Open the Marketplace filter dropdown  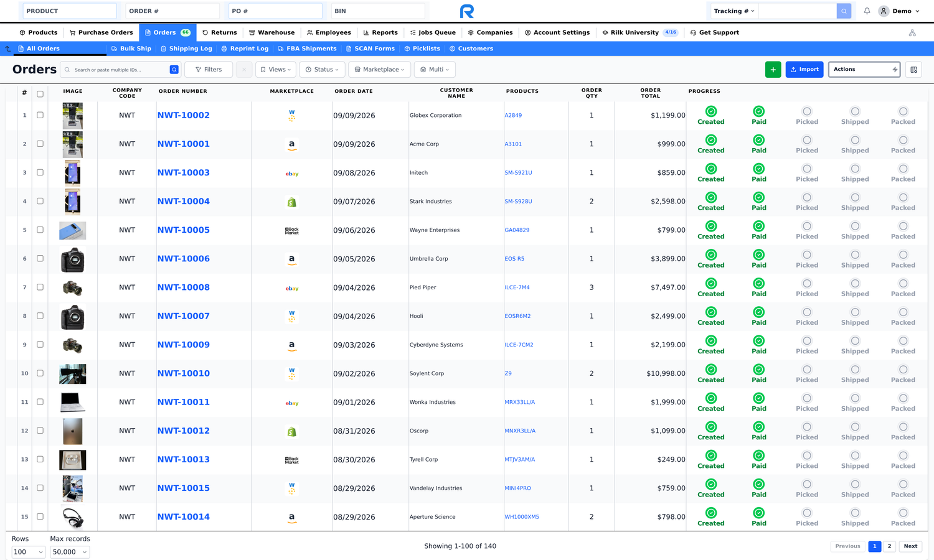point(379,70)
